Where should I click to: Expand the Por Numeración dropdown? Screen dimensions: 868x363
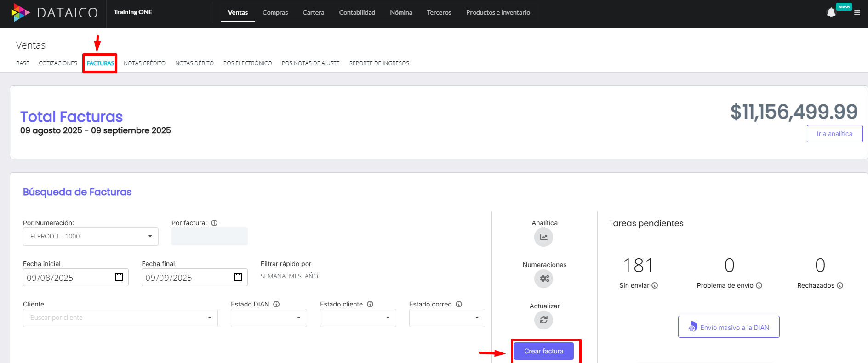point(91,237)
